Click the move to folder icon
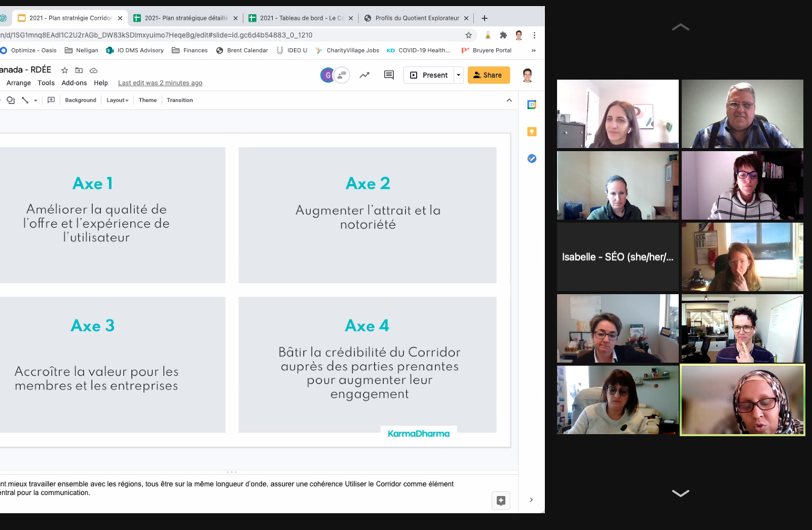This screenshot has width=812, height=530. click(79, 70)
